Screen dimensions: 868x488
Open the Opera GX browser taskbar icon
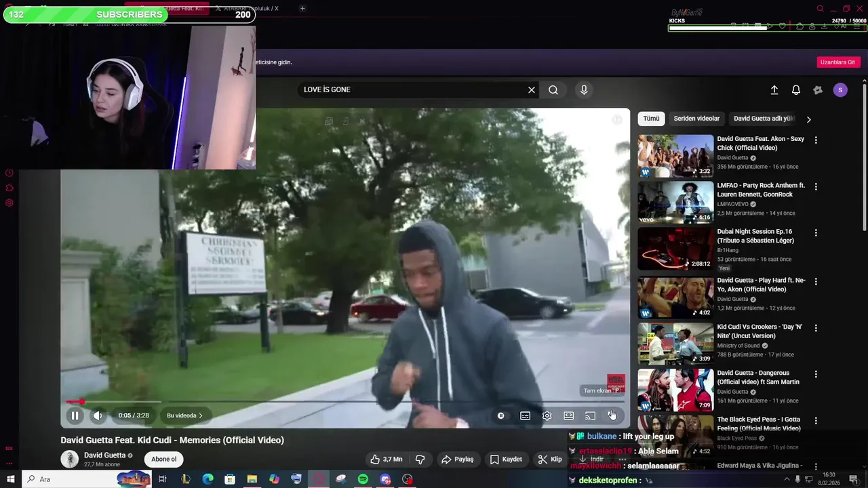click(x=319, y=479)
